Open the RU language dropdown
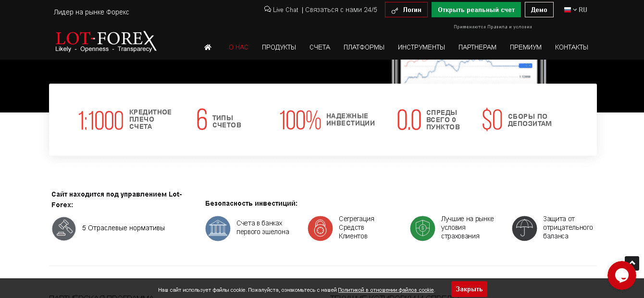Screen dimensions: 644x298 click(x=575, y=10)
